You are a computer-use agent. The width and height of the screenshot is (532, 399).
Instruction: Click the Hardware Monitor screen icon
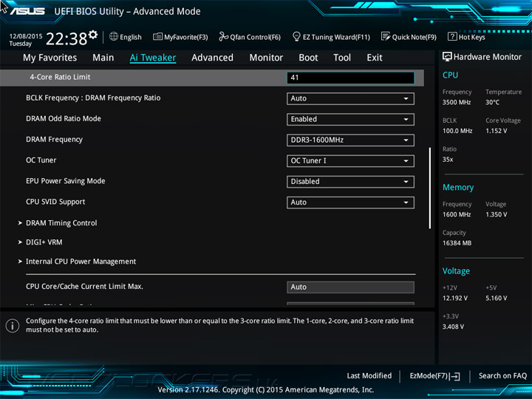click(x=447, y=57)
